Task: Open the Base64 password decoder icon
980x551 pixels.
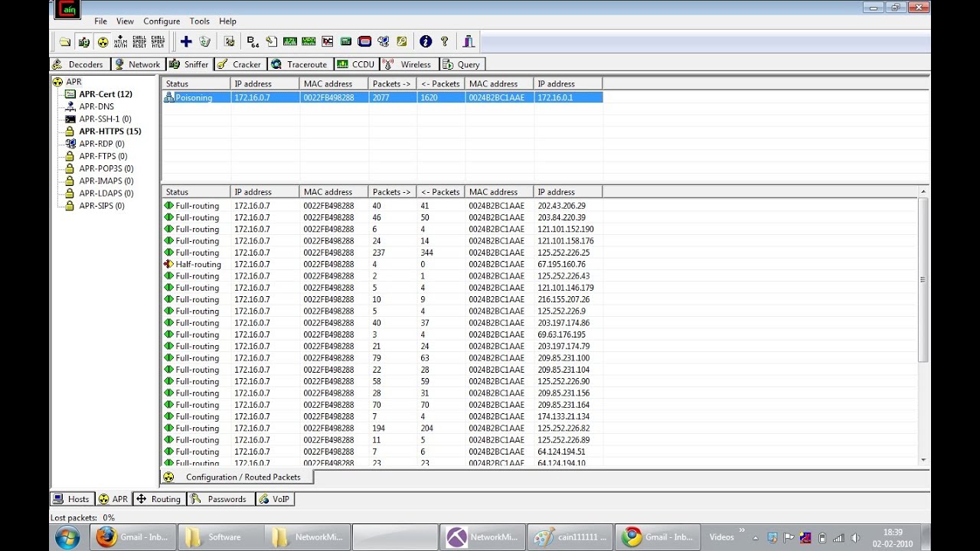Action: pos(253,41)
